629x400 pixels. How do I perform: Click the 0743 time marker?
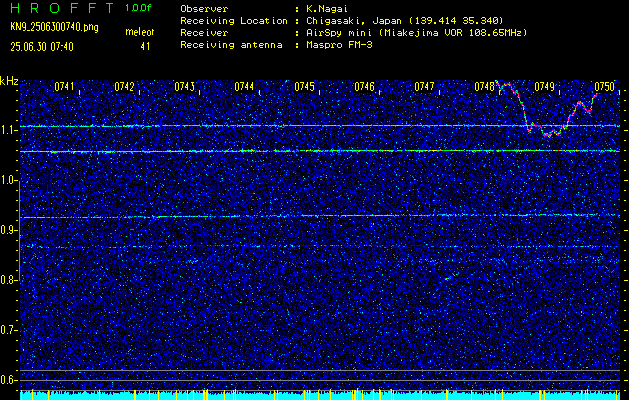tap(185, 86)
